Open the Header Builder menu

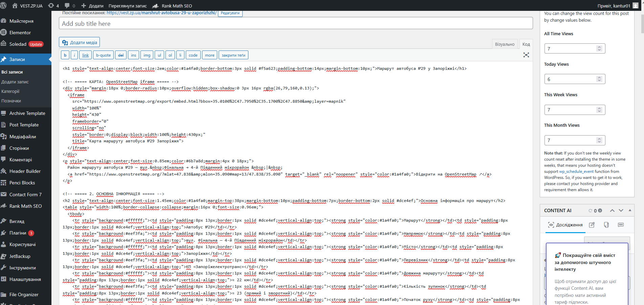coord(26,171)
